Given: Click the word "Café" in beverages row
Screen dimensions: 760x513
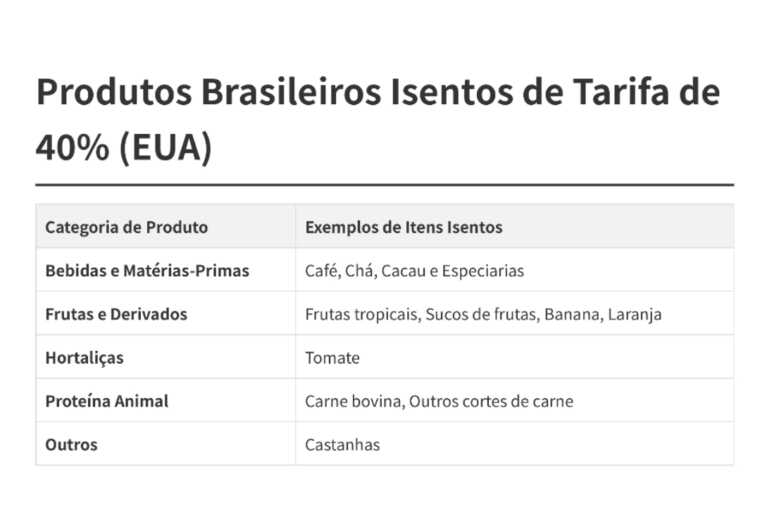Looking at the screenshot, I should [321, 271].
